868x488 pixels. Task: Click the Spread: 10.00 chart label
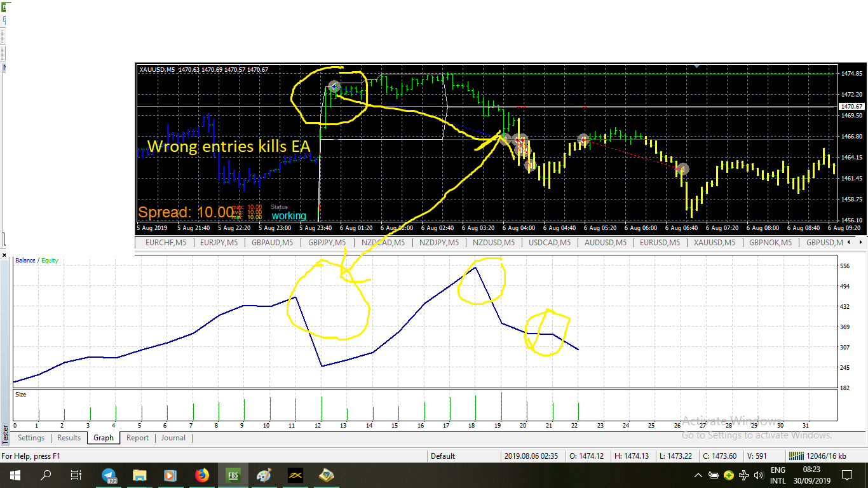pyautogui.click(x=185, y=212)
